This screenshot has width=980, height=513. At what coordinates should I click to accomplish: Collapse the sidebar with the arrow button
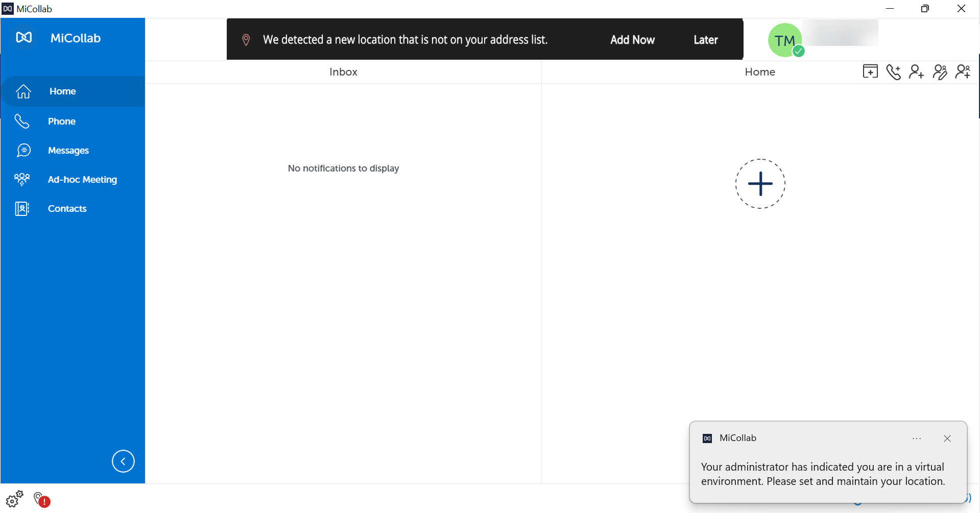click(x=123, y=461)
